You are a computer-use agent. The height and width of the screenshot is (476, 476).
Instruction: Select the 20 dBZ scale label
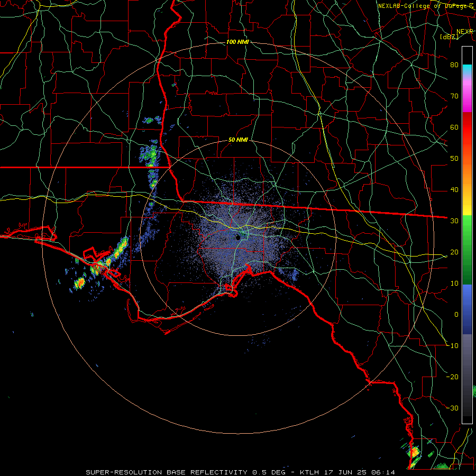[x=454, y=252]
